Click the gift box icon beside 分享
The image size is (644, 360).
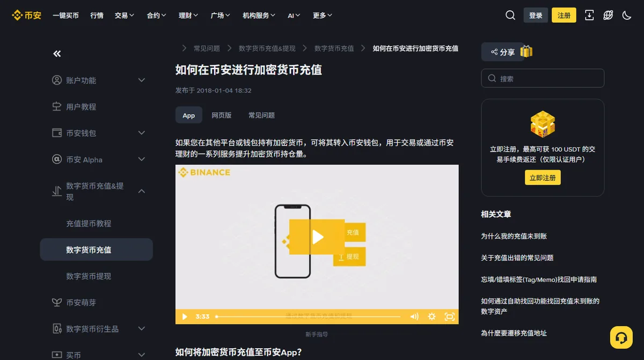526,52
